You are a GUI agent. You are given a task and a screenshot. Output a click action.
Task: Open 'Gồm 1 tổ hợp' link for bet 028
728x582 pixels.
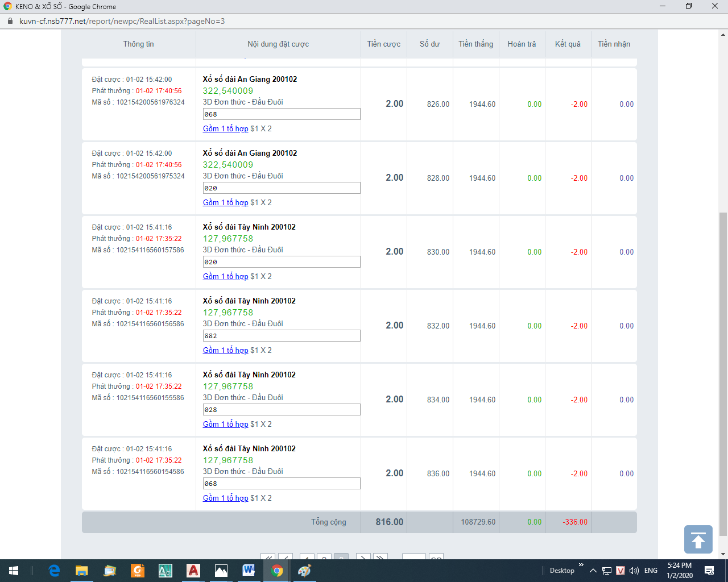[x=225, y=424]
